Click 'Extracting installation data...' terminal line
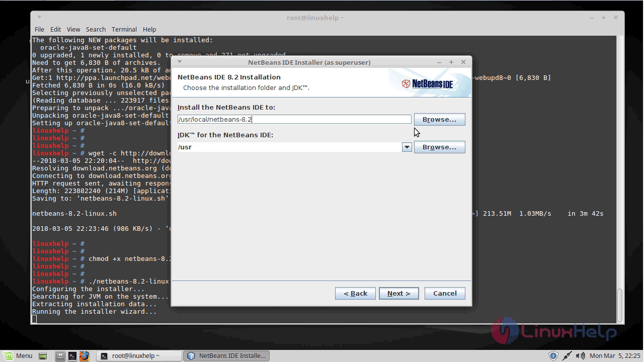Screen dimensions: 644x362 95,304
